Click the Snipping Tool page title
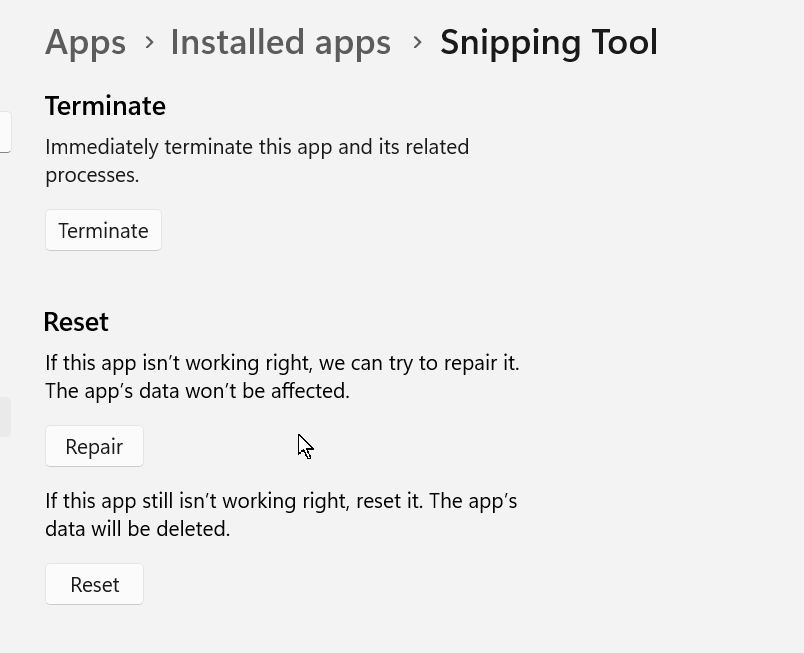The image size is (804, 653). click(548, 42)
